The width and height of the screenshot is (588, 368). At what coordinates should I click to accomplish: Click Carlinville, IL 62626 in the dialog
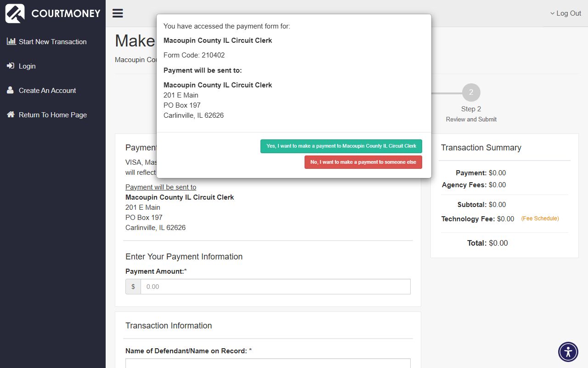(193, 115)
